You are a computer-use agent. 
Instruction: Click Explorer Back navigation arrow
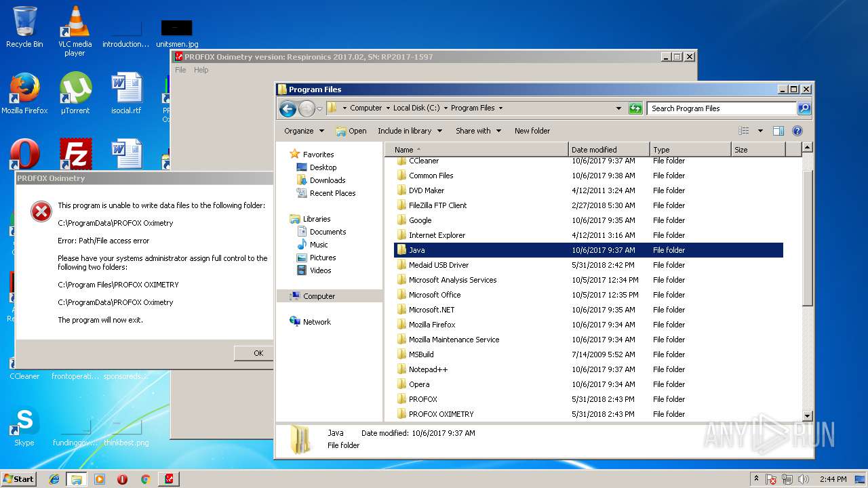click(288, 108)
